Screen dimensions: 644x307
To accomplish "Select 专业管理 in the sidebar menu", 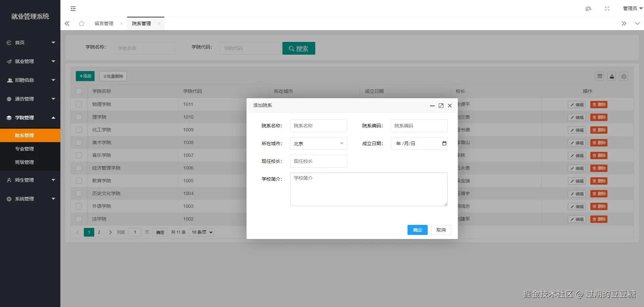I will pos(24,148).
